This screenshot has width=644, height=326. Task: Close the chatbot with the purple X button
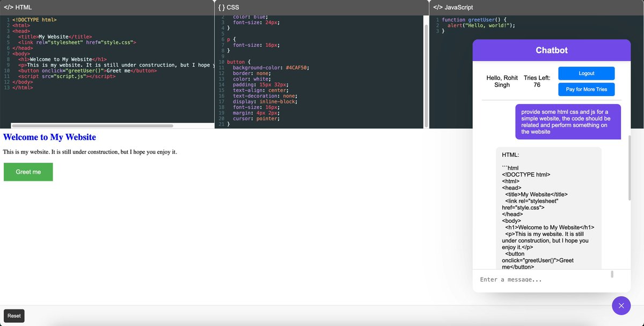pyautogui.click(x=621, y=306)
